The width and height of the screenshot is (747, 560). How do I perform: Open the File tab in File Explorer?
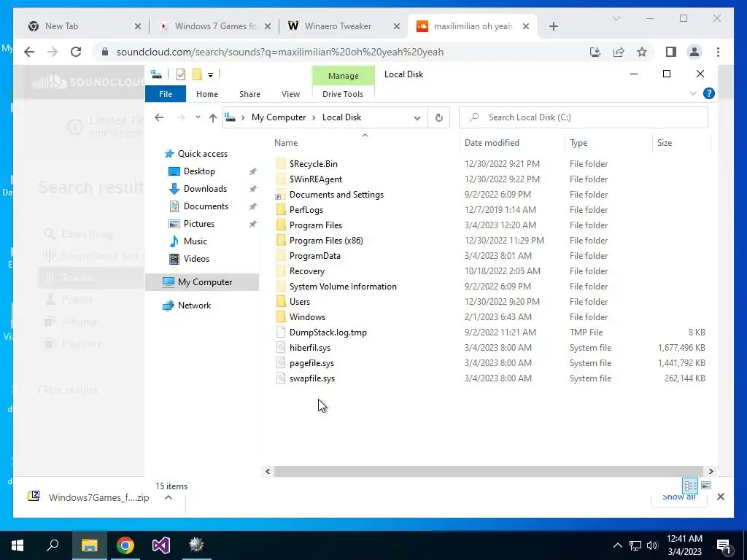(x=166, y=94)
